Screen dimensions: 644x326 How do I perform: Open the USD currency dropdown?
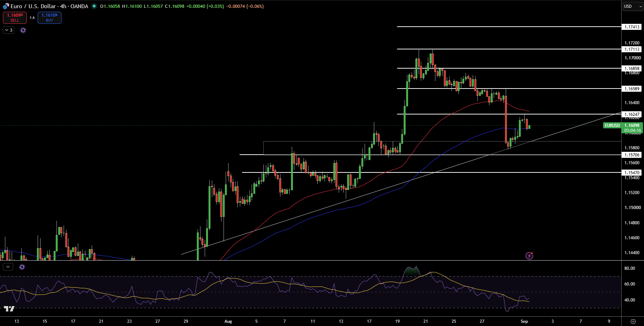pyautogui.click(x=633, y=6)
